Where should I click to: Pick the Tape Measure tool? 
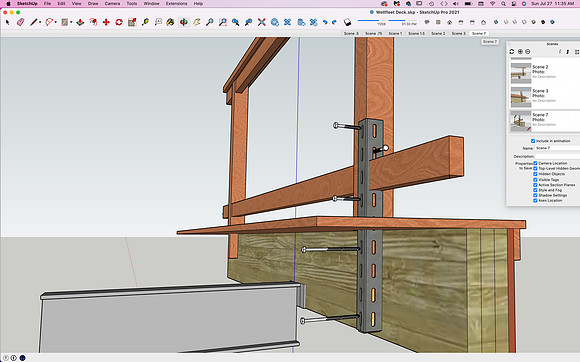coord(145,23)
